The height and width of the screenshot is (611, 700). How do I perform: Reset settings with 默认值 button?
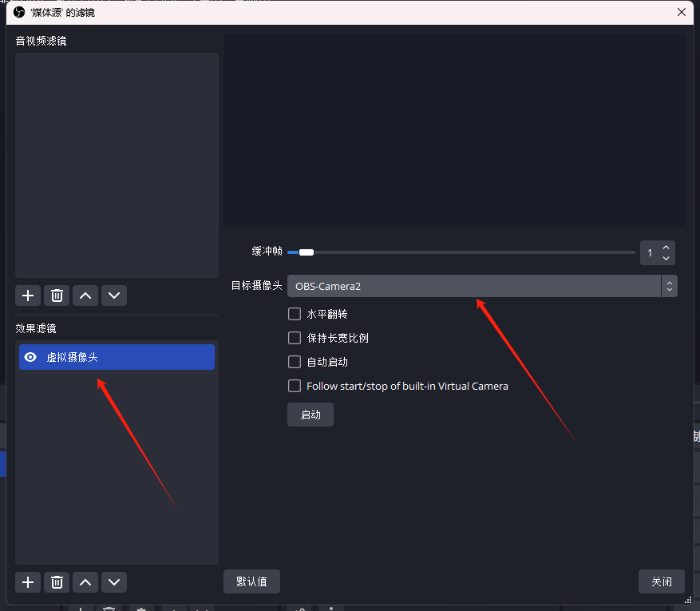(251, 581)
